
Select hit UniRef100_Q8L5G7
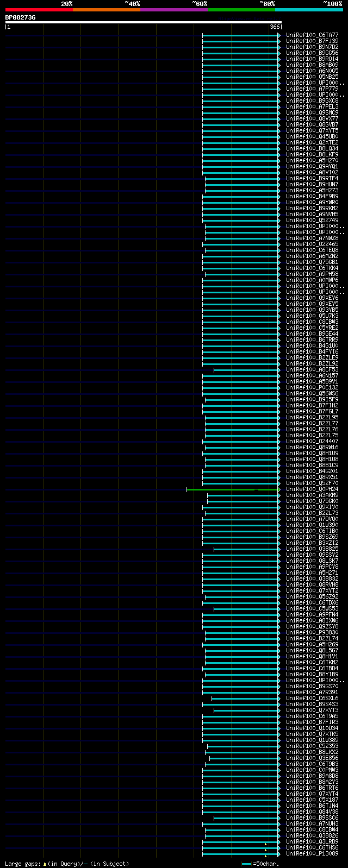click(312, 651)
